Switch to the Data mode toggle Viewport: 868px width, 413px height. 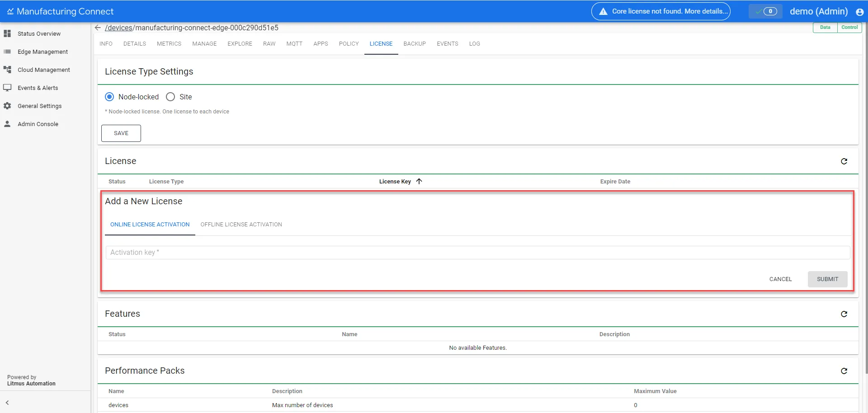click(825, 27)
